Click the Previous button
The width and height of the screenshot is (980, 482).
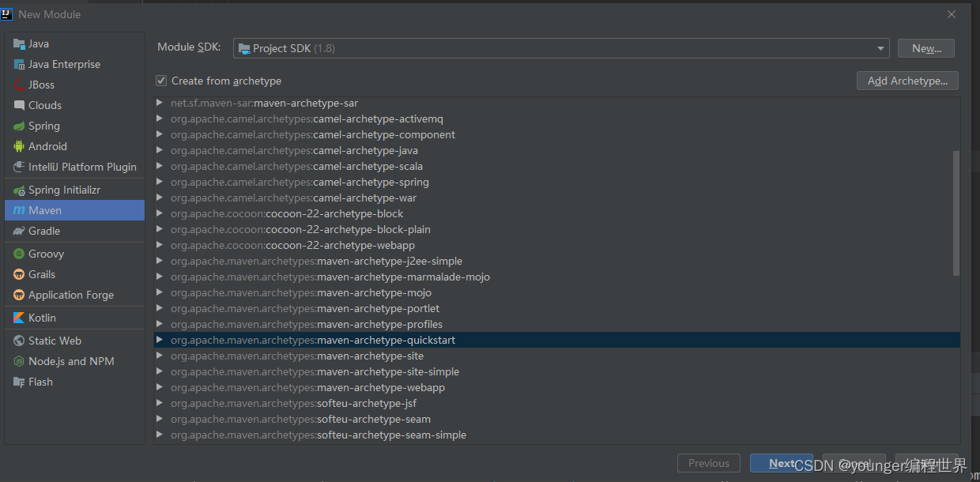(x=709, y=463)
